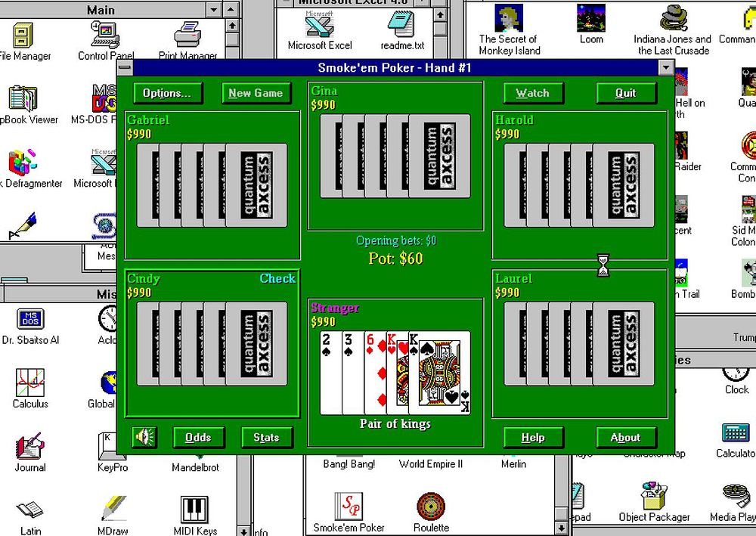Show the Odds window
This screenshot has width=756, height=536.
click(x=199, y=437)
